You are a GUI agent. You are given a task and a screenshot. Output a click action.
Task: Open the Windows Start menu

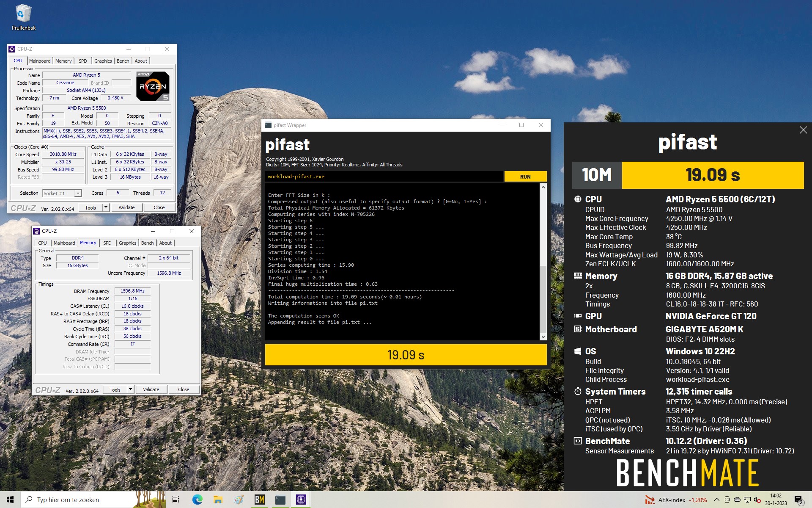click(x=10, y=500)
